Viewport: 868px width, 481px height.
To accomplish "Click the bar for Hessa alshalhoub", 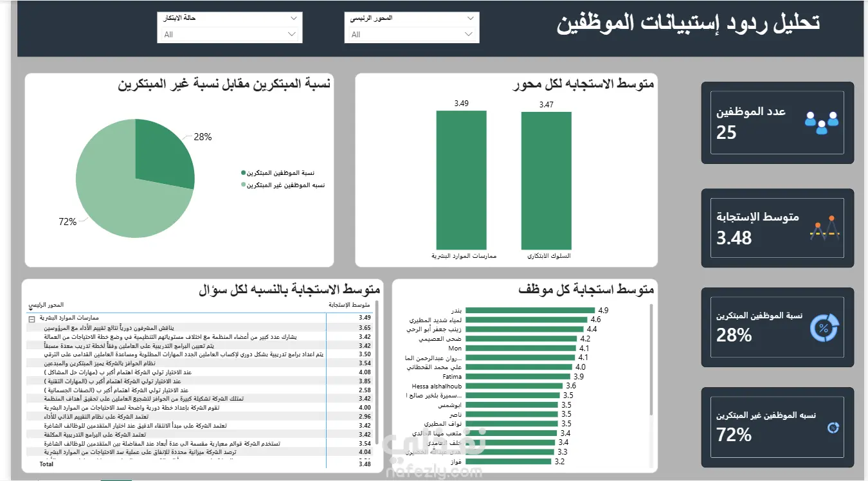I will (x=513, y=386).
